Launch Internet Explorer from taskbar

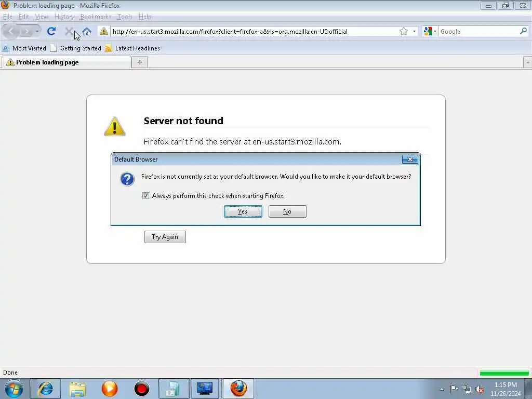point(46,389)
